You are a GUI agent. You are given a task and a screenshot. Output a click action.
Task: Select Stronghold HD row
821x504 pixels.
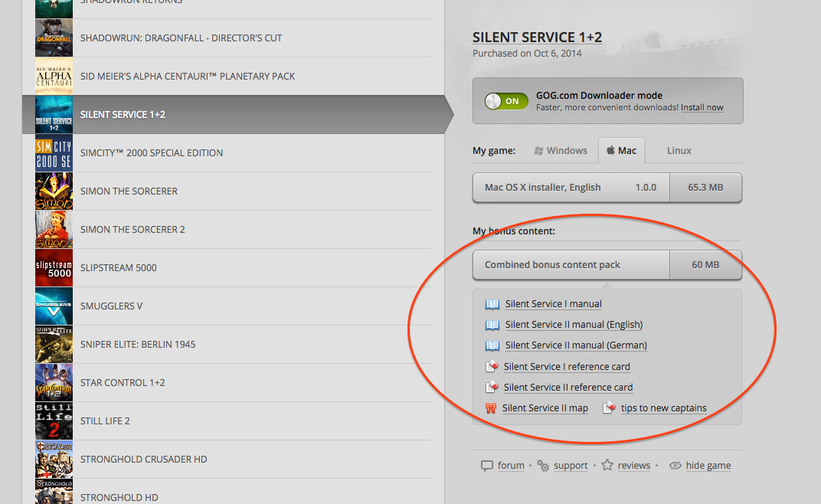click(234, 492)
